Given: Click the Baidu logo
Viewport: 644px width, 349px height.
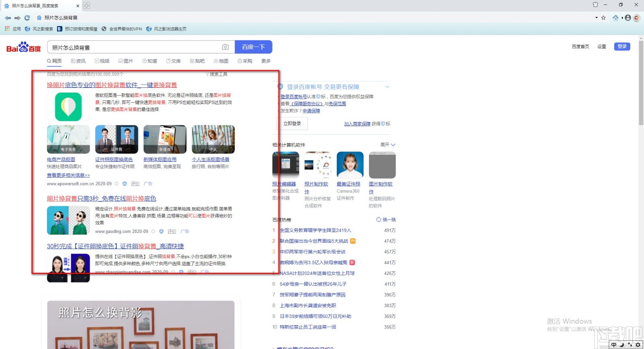Looking at the screenshot, I should click(24, 48).
